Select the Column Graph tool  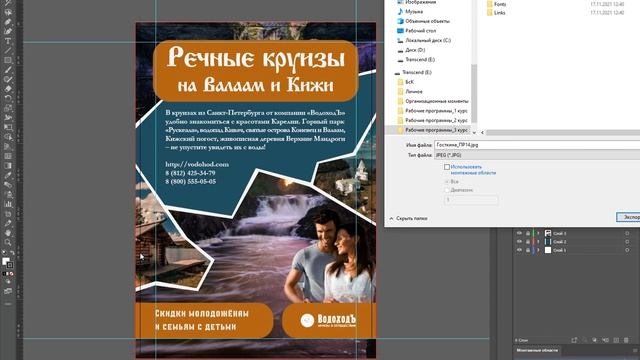point(8,204)
